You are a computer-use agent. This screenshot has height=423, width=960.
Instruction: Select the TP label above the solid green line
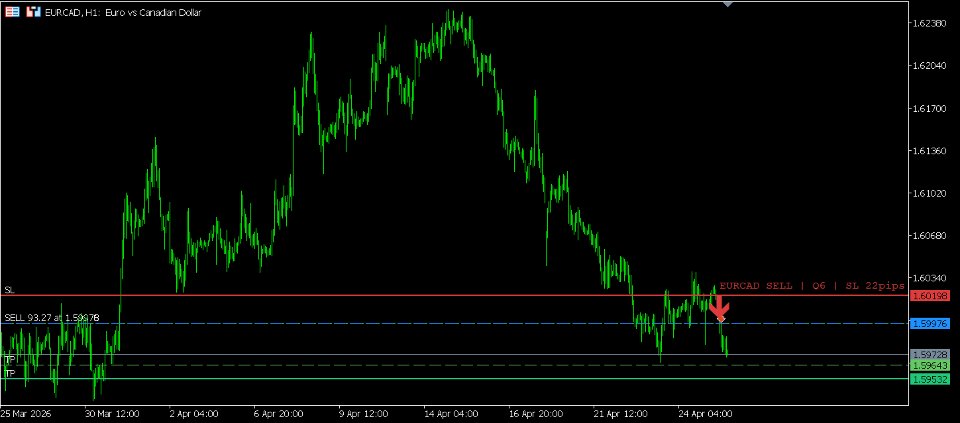click(x=9, y=373)
